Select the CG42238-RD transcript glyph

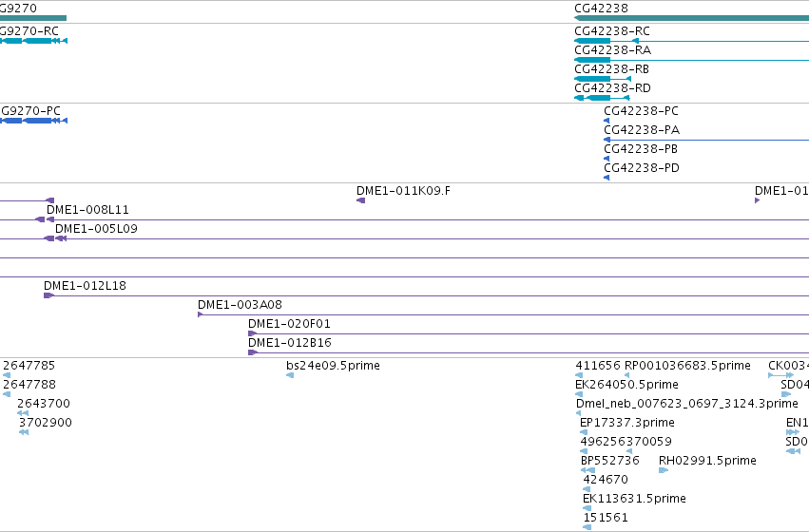[602, 98]
